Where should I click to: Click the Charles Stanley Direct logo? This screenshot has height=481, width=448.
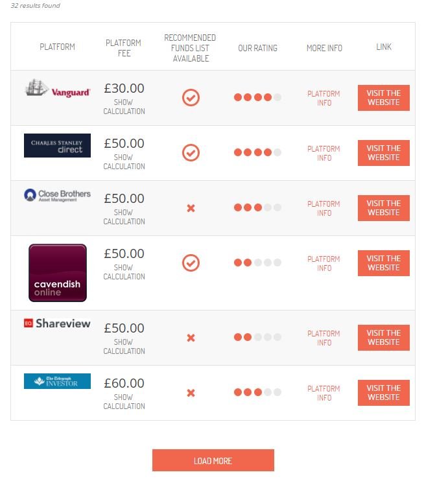(57, 145)
